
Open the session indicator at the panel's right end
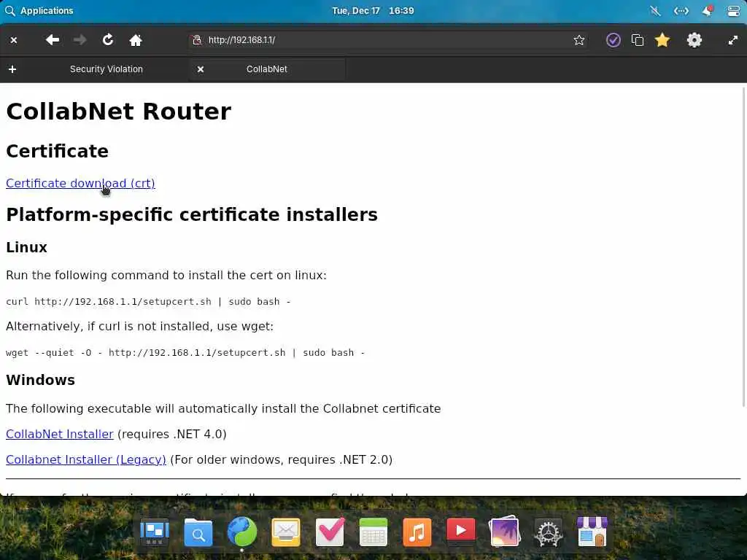click(x=734, y=10)
